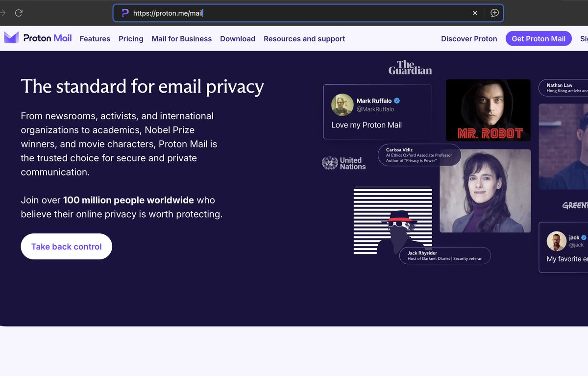The height and width of the screenshot is (376, 588).
Task: Click jack's avatar in the tweet card
Action: point(557,241)
